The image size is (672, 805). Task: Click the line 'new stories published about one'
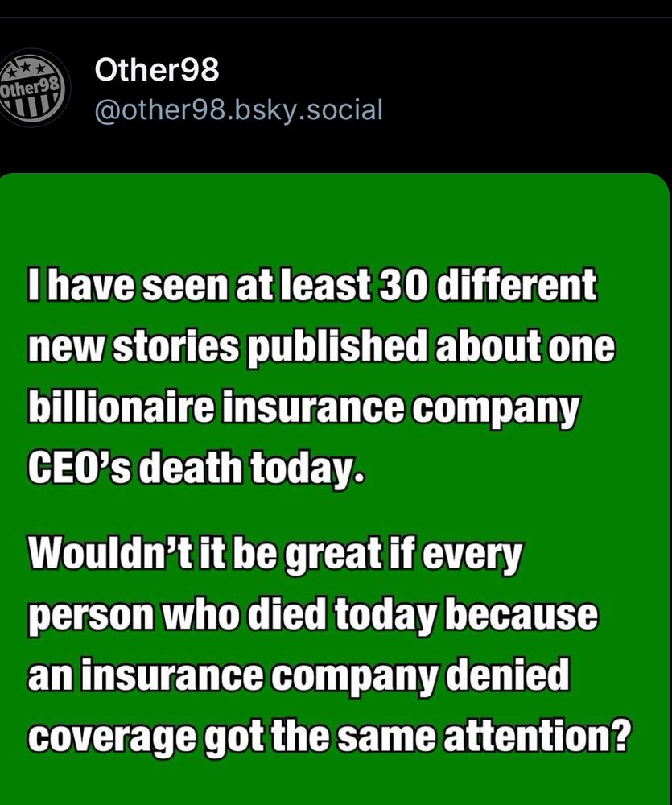coord(321,346)
